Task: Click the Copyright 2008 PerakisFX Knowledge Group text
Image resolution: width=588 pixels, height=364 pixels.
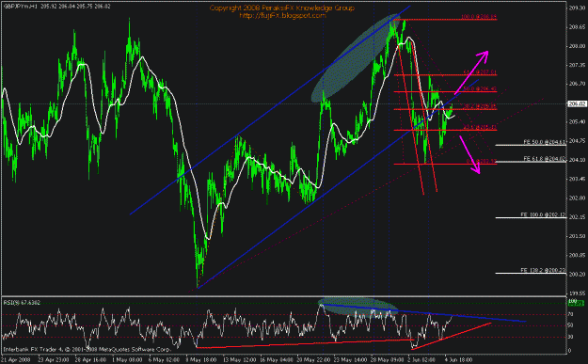Action: [x=281, y=8]
